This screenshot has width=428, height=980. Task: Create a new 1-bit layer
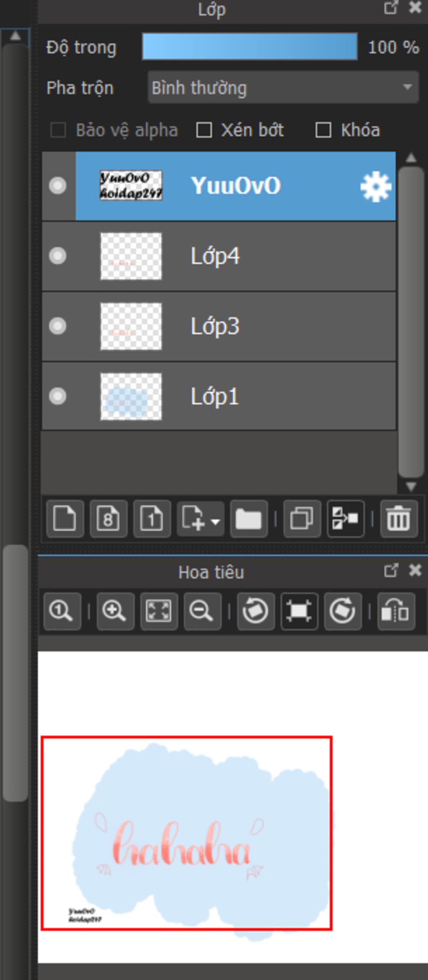pyautogui.click(x=152, y=519)
